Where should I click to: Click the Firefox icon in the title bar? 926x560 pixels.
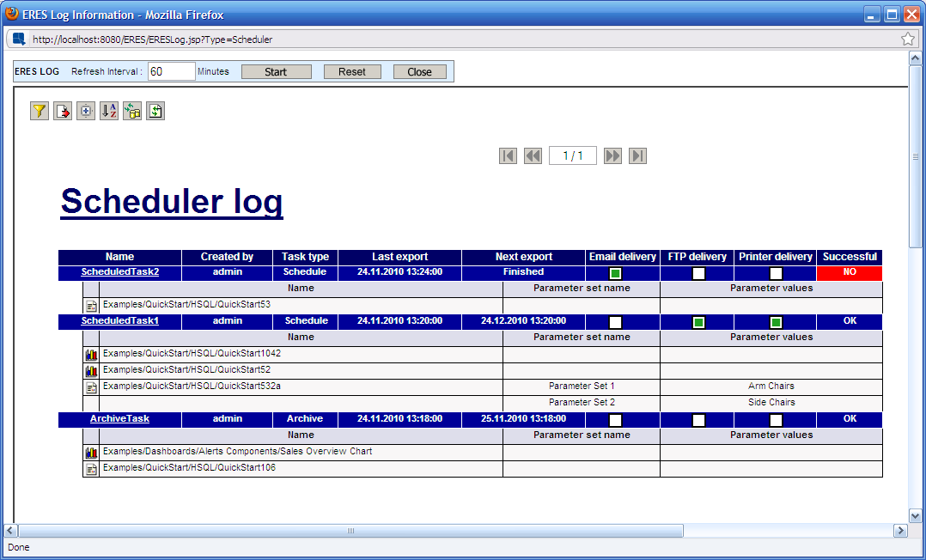(x=12, y=15)
